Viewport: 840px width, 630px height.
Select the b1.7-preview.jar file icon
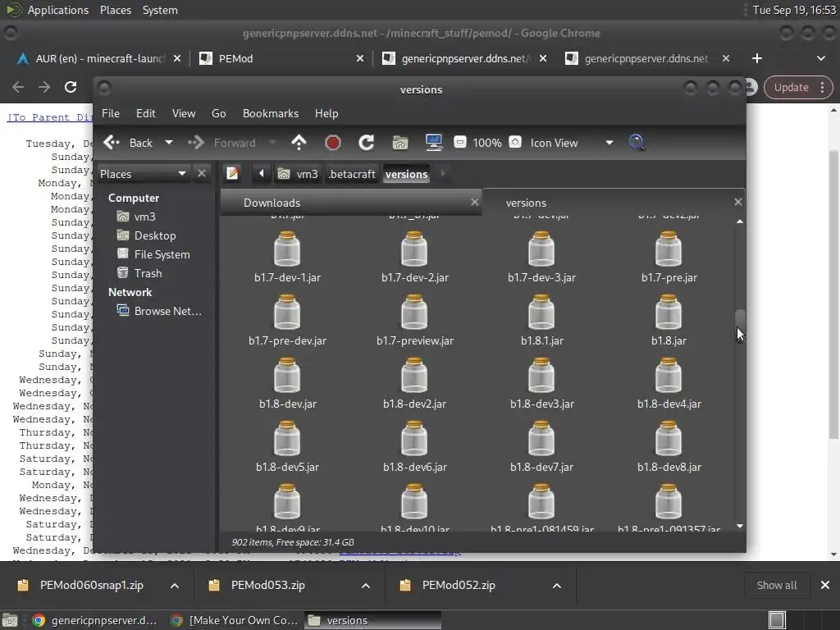(x=414, y=313)
